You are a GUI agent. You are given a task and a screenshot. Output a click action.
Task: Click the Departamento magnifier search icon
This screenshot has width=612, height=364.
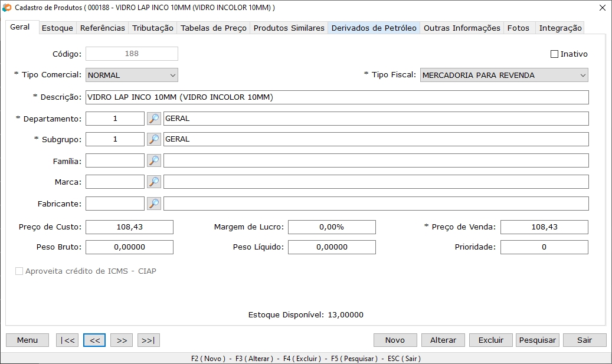(153, 119)
